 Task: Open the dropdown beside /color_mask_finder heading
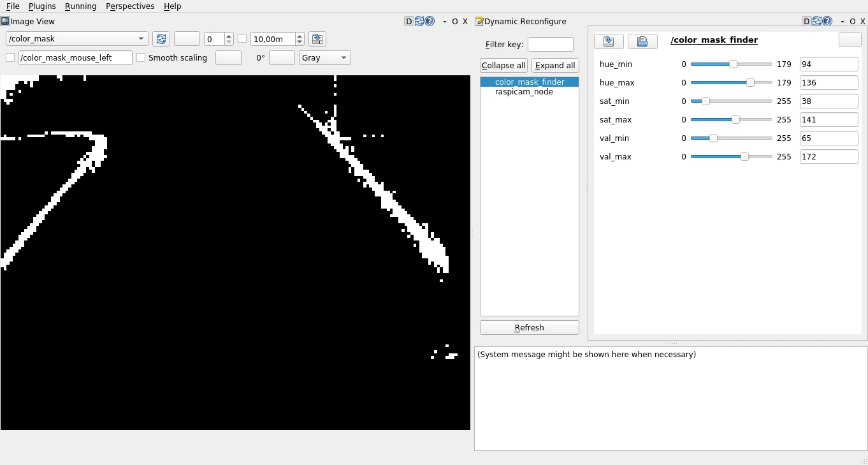pyautogui.click(x=850, y=40)
